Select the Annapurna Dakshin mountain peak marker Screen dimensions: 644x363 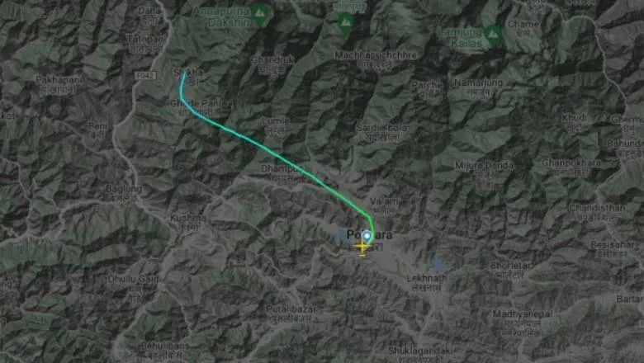260,14
